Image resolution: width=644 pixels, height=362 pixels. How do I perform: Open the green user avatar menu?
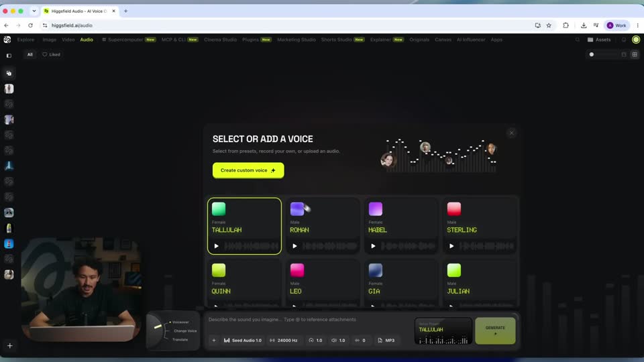(x=636, y=40)
